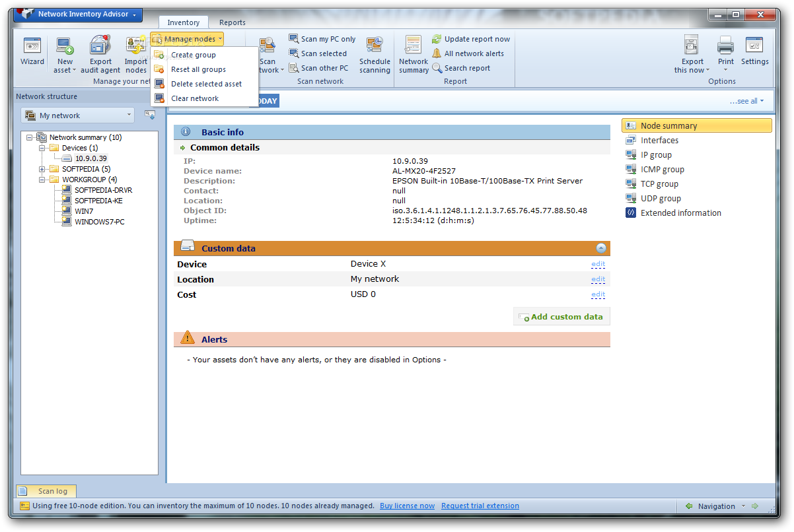The image size is (794, 532).
Task: Select device 10.9.0.39 in tree
Action: [91, 158]
